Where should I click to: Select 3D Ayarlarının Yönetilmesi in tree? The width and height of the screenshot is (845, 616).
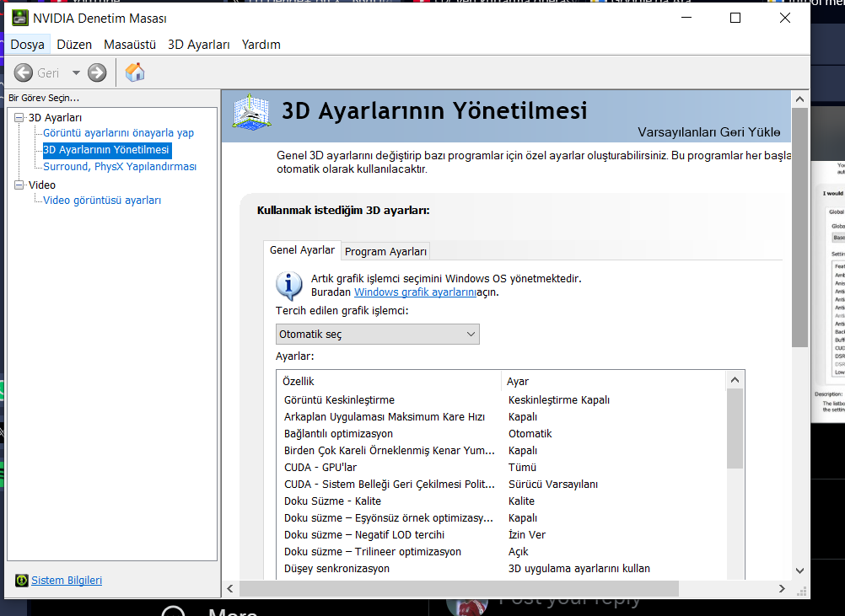106,150
